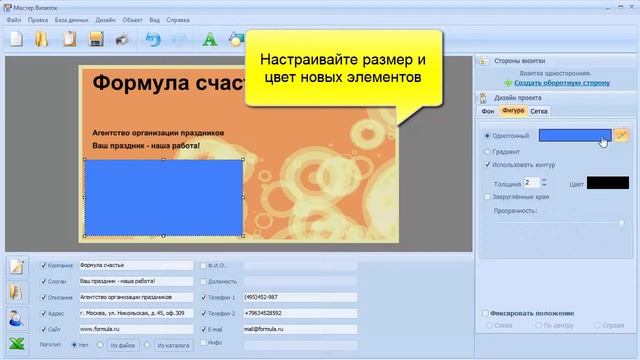Click Формула счастья headline on card
The height and width of the screenshot is (360, 640).
[x=169, y=82]
